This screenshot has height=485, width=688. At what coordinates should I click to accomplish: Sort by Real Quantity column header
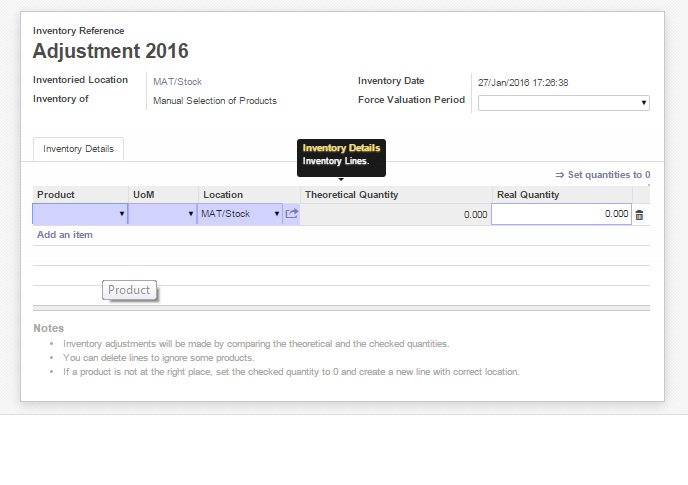pyautogui.click(x=562, y=194)
